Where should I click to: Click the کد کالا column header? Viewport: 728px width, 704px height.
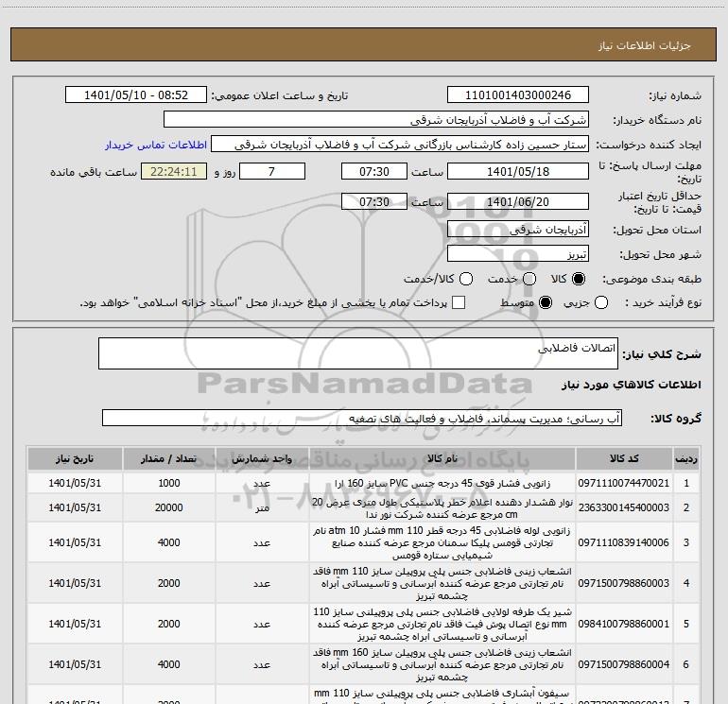tap(624, 458)
